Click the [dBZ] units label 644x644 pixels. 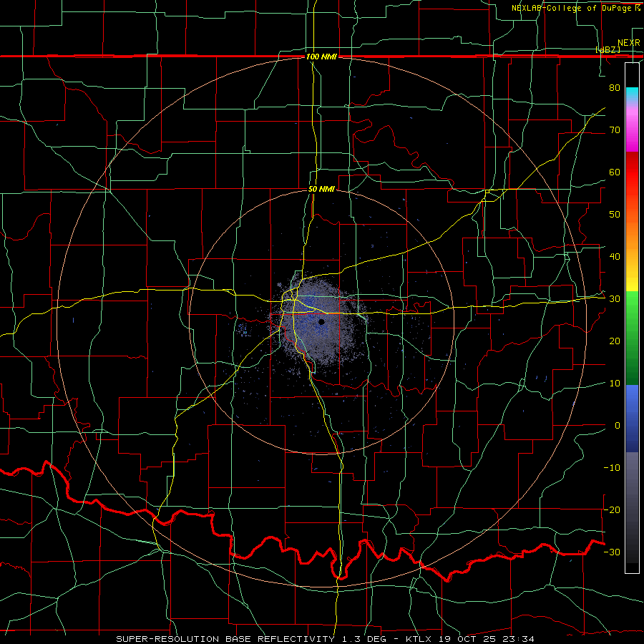(x=608, y=49)
